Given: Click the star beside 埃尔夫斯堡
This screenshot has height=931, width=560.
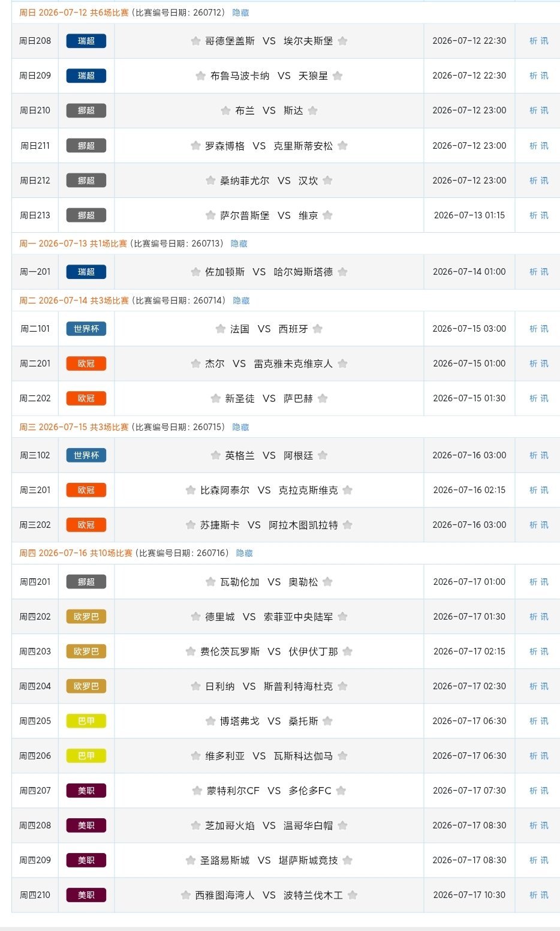Looking at the screenshot, I should tap(342, 41).
